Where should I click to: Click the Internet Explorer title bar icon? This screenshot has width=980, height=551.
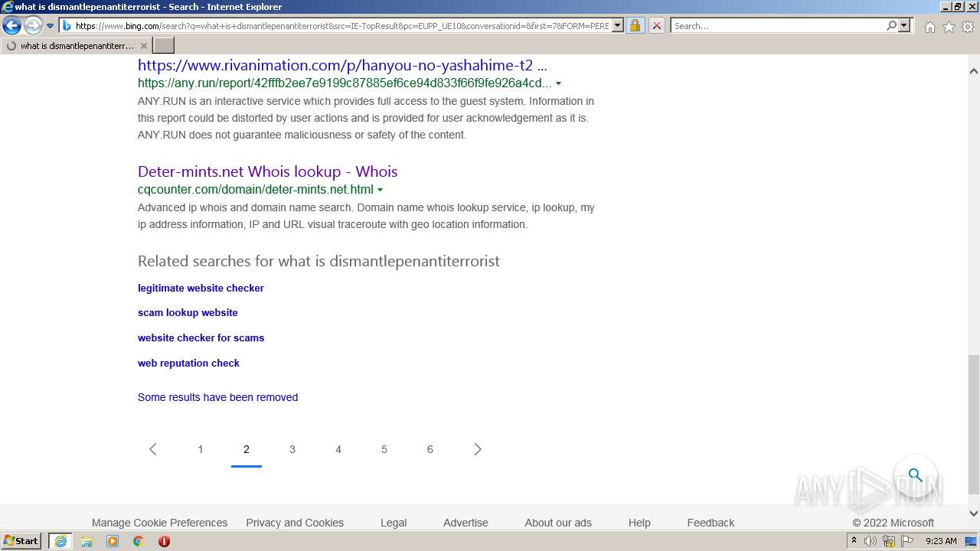7,7
